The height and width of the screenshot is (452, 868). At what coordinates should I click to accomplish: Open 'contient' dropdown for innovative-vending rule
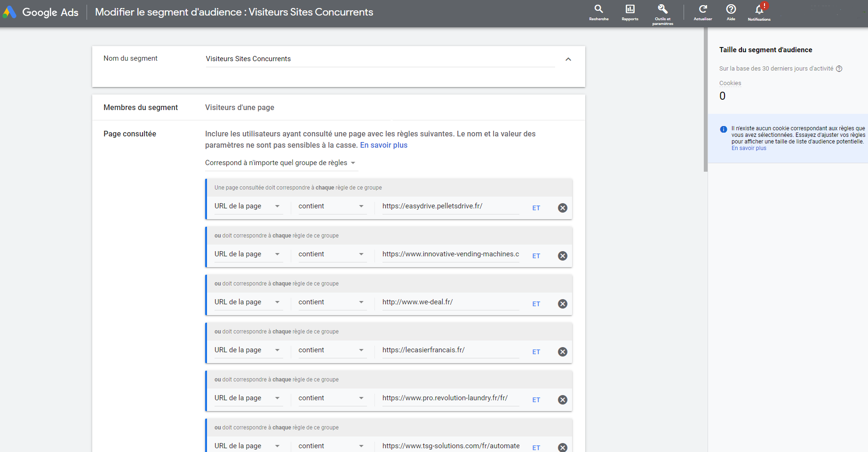coord(332,254)
